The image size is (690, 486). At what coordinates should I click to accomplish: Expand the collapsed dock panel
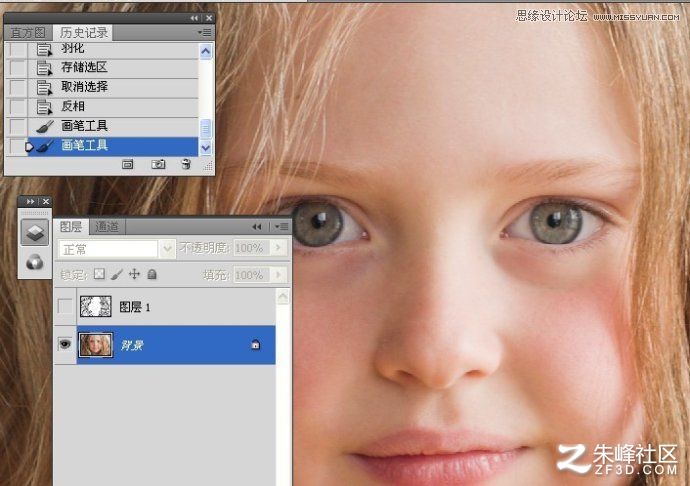pyautogui.click(x=30, y=202)
